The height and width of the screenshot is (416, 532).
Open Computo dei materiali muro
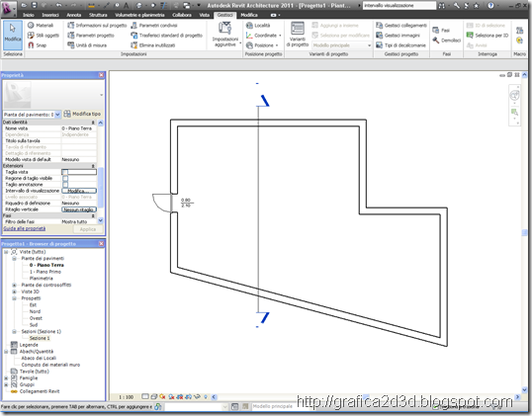pyautogui.click(x=50, y=365)
